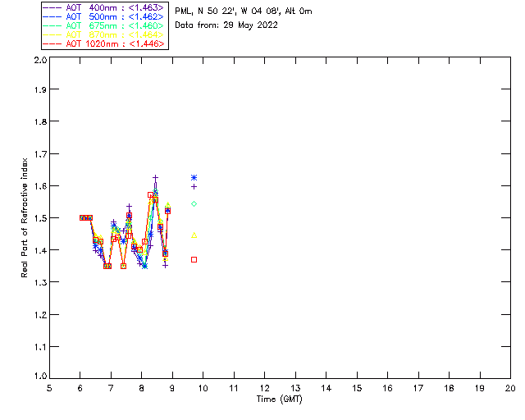
Task: Click the x-axis tick label 15
Action: (357, 388)
